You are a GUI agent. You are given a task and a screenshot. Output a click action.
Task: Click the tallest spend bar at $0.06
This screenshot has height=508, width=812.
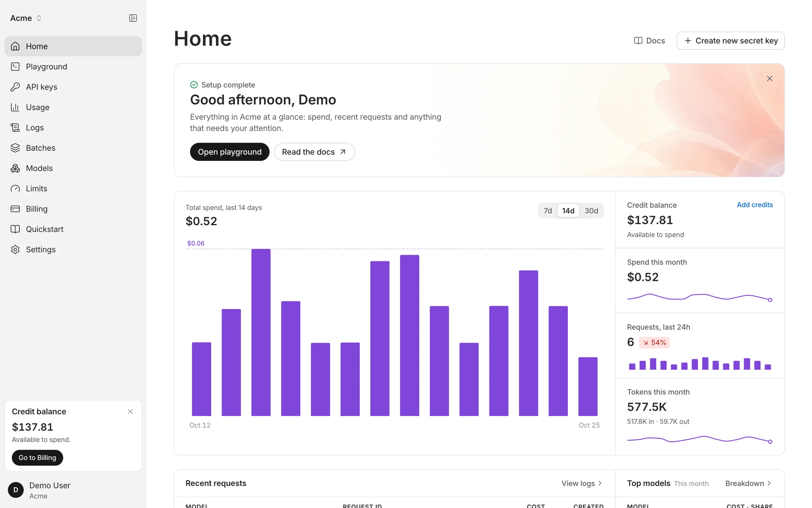[x=261, y=332]
